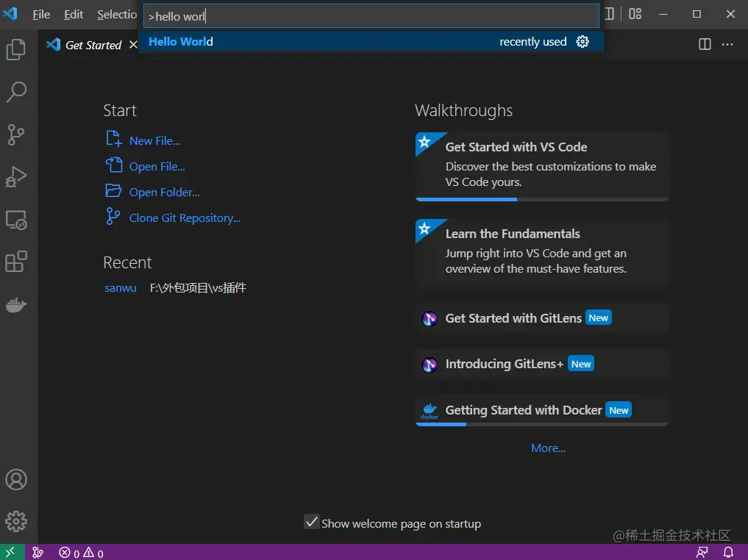
Task: Open the notifications bell in status bar
Action: click(728, 553)
